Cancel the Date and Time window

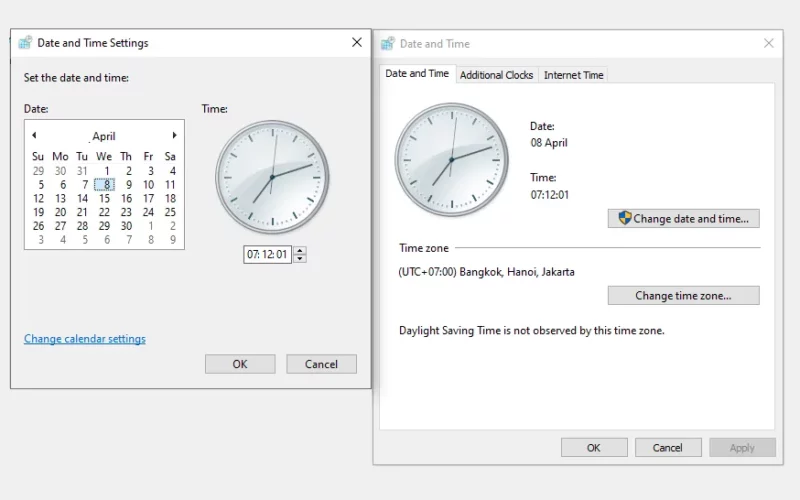(x=667, y=447)
